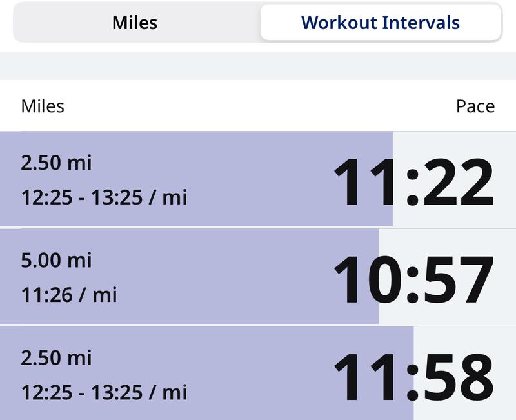516x420 pixels.
Task: Tap the 11:26 / mi target pace text
Action: pyautogui.click(x=69, y=295)
